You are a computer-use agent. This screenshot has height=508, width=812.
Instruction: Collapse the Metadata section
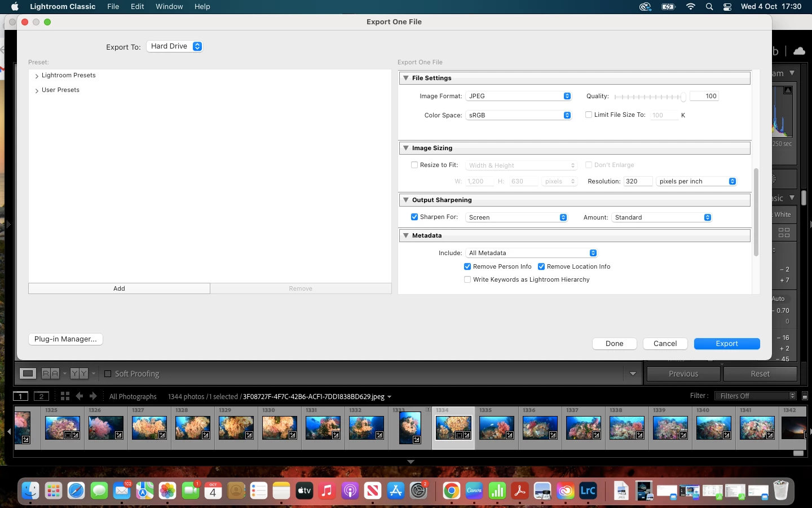pyautogui.click(x=405, y=235)
